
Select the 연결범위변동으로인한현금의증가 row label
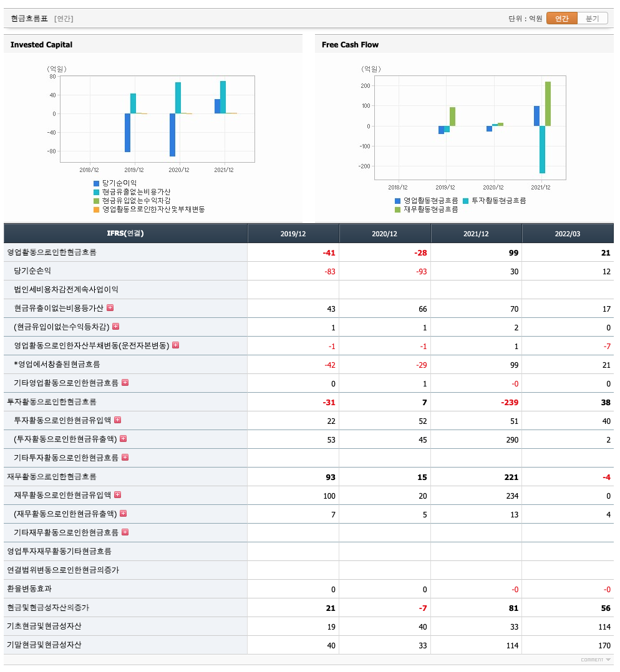pos(63,570)
